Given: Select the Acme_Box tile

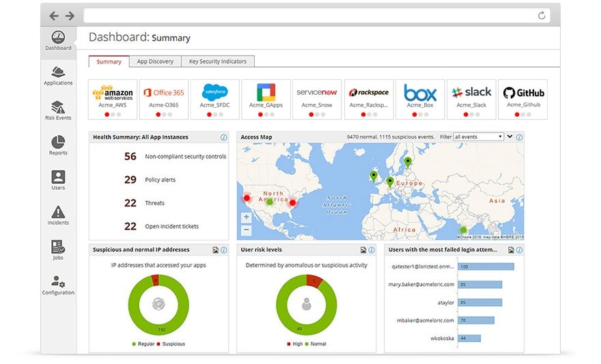Looking at the screenshot, I should tap(420, 100).
